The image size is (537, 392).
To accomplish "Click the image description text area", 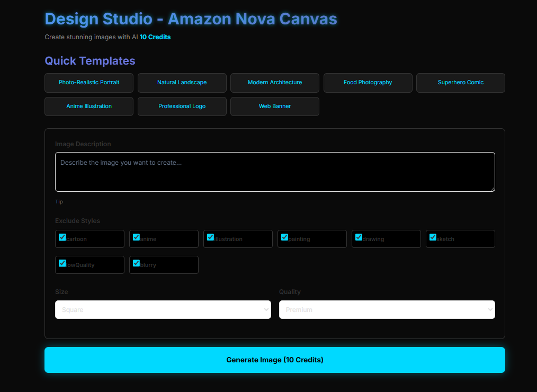I will pyautogui.click(x=275, y=172).
